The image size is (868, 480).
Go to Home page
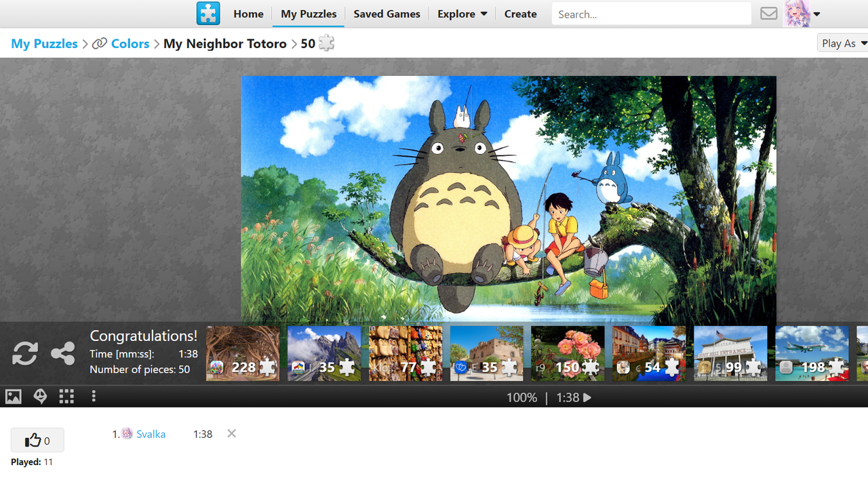[248, 14]
